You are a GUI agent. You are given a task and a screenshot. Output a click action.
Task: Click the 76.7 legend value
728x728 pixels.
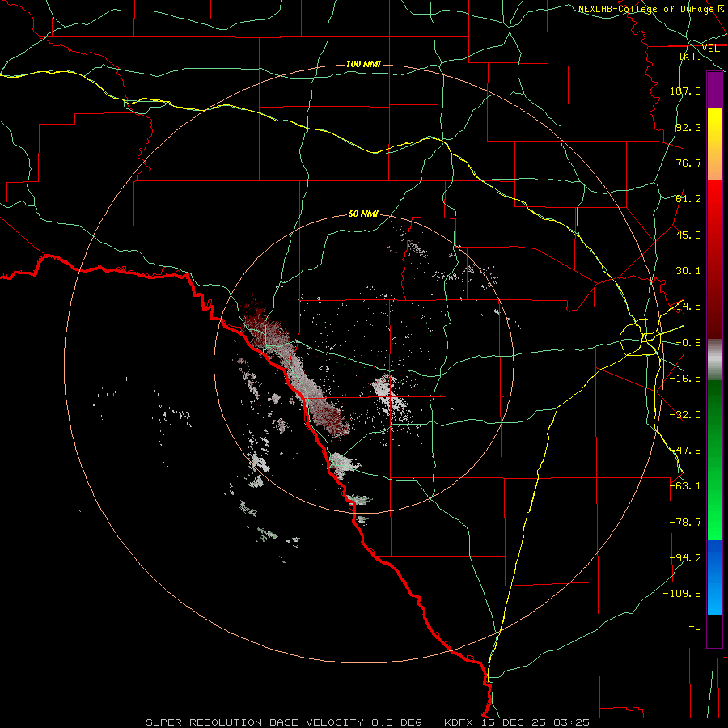pos(688,163)
